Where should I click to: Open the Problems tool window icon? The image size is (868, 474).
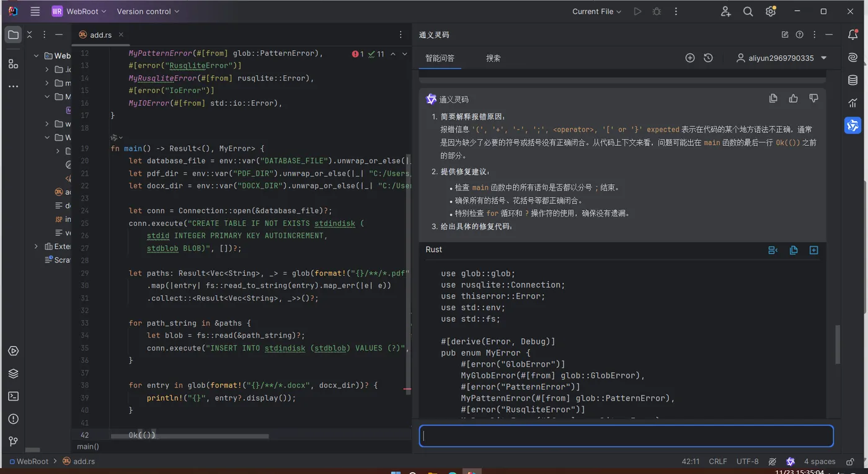pyautogui.click(x=13, y=419)
